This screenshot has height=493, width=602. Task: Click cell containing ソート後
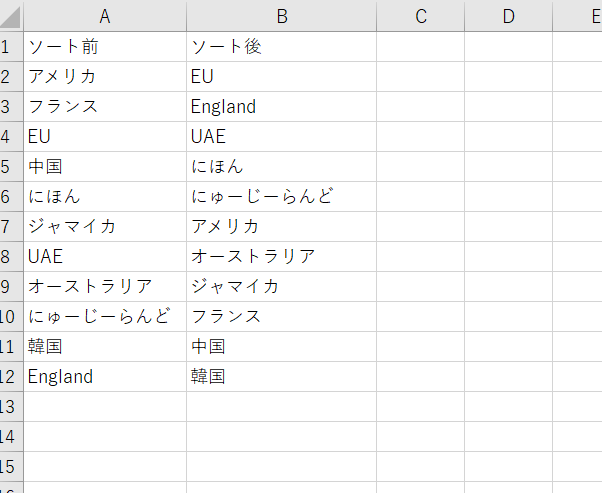click(x=281, y=46)
